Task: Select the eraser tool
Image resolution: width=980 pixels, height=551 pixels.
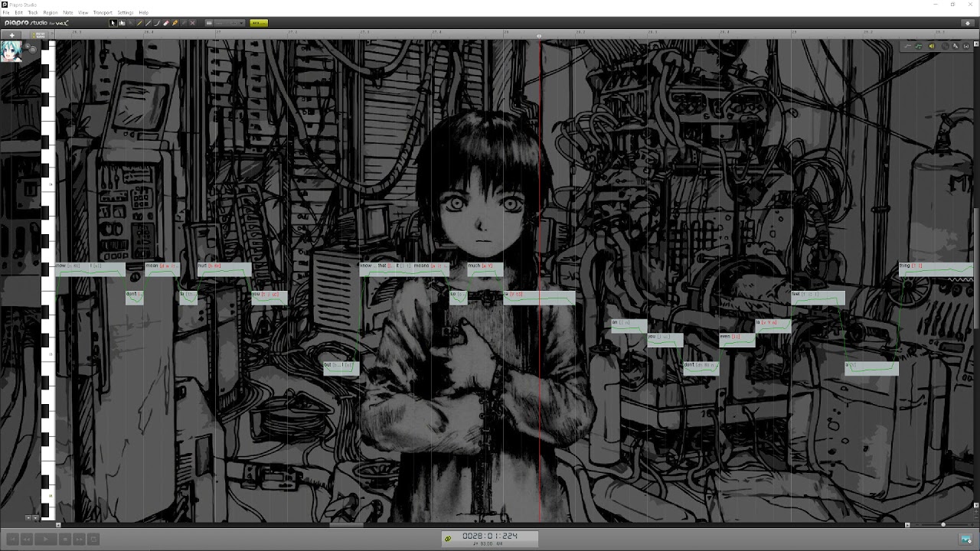Action: pos(165,23)
